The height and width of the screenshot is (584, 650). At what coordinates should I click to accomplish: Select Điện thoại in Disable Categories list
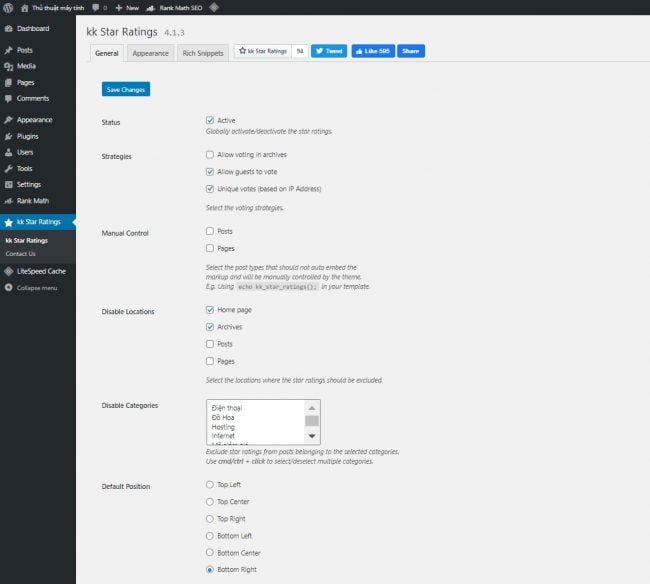[x=227, y=408]
